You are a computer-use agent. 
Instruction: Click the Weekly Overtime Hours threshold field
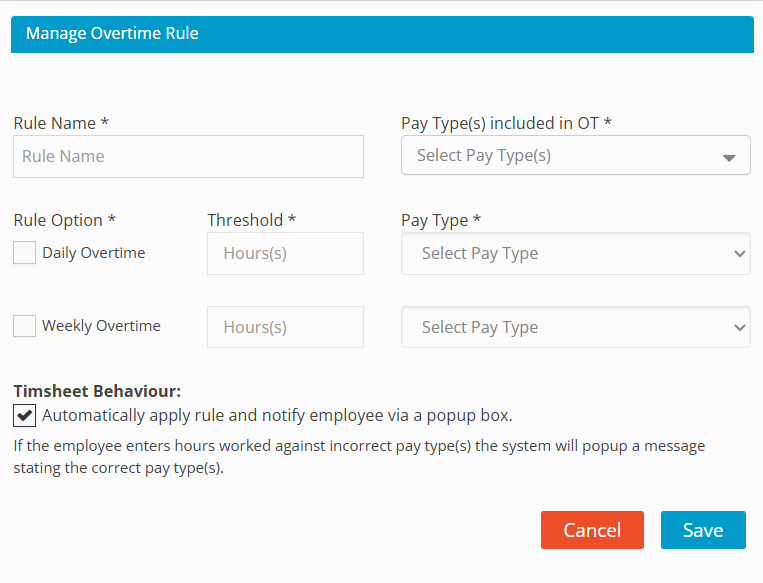coord(285,327)
